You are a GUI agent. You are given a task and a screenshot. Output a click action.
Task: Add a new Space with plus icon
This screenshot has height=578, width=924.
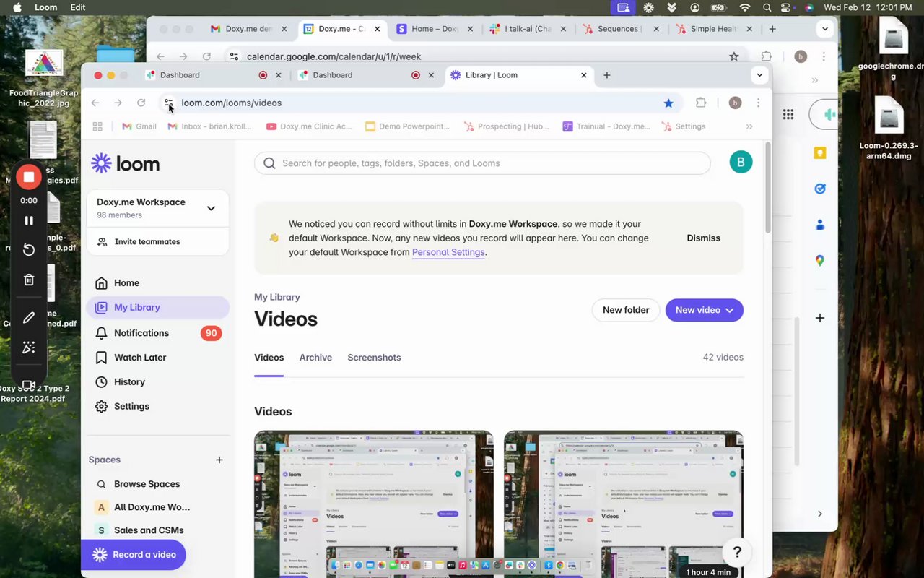coord(219,460)
